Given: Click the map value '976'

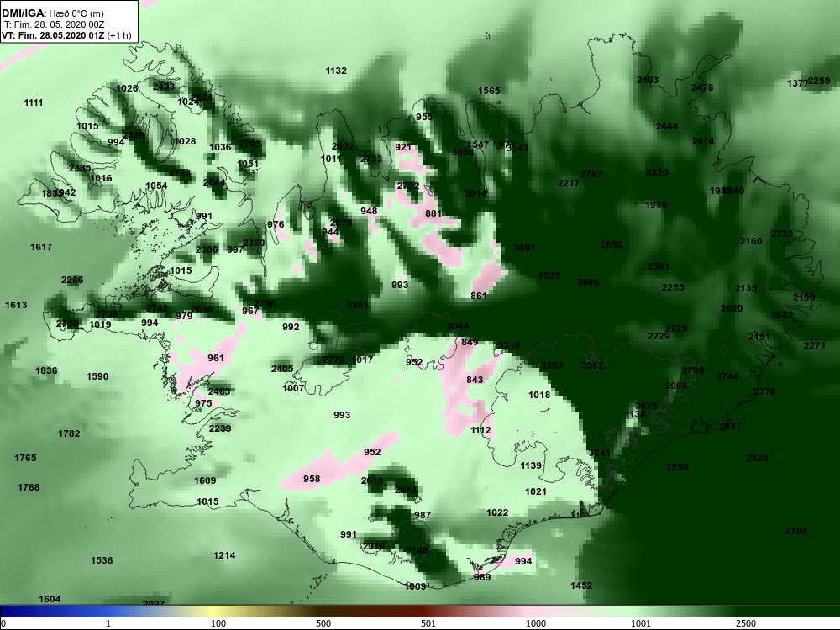Looking at the screenshot, I should click(x=276, y=224).
